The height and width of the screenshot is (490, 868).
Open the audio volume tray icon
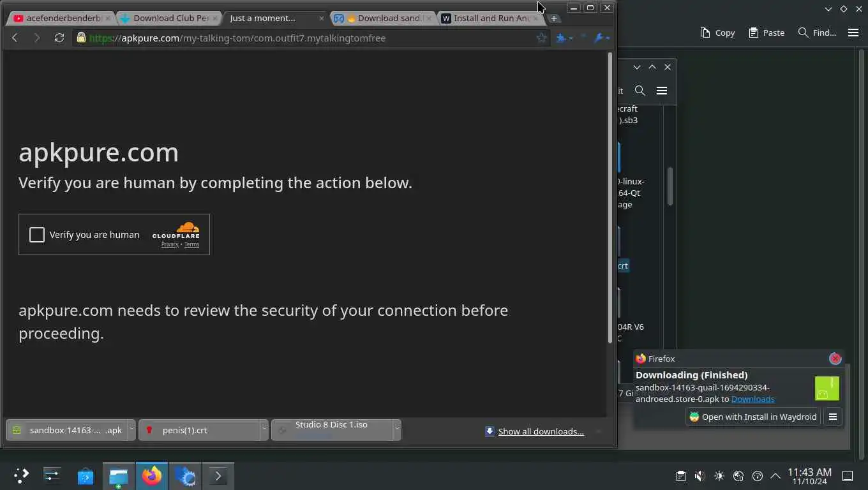click(700, 476)
